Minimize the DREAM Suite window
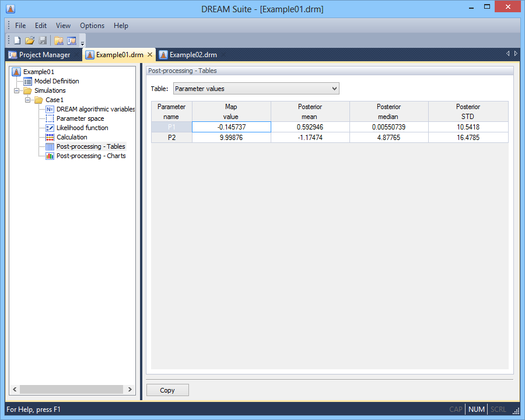The image size is (525, 420). [x=471, y=8]
